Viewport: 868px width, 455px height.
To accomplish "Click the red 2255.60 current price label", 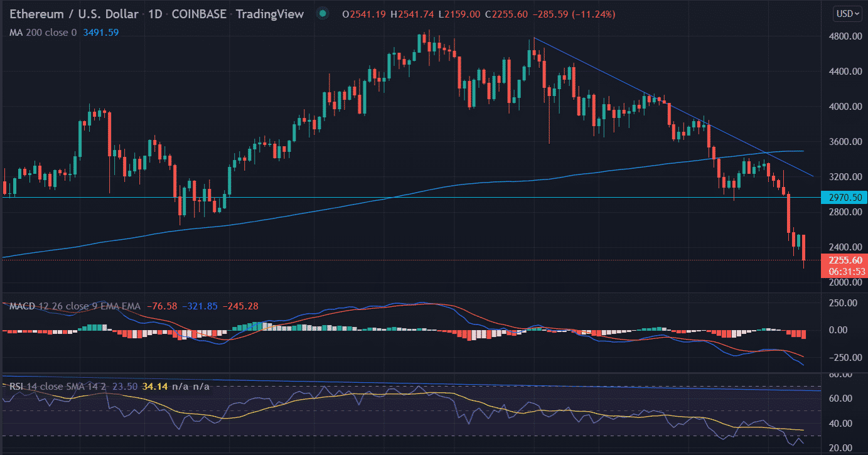I will tap(844, 260).
